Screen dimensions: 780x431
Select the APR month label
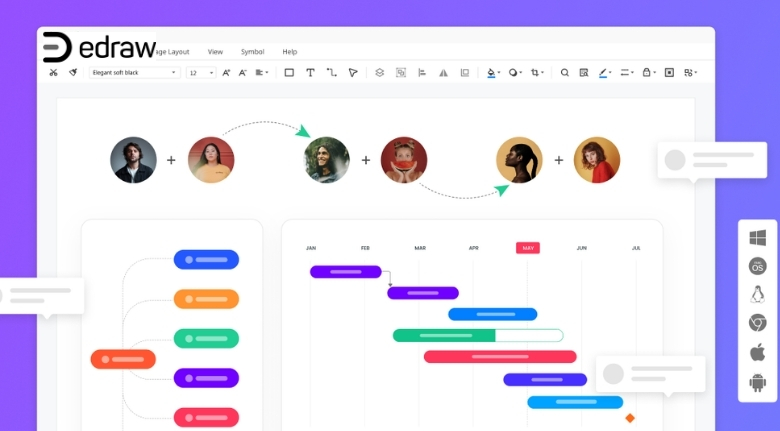(x=474, y=248)
